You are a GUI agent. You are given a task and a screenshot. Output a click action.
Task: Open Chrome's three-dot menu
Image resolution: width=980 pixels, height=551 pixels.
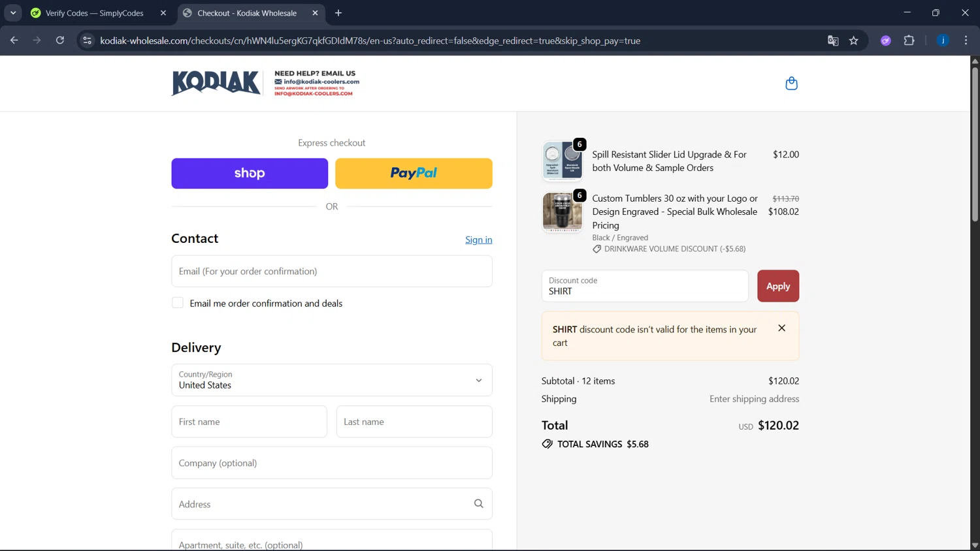966,40
